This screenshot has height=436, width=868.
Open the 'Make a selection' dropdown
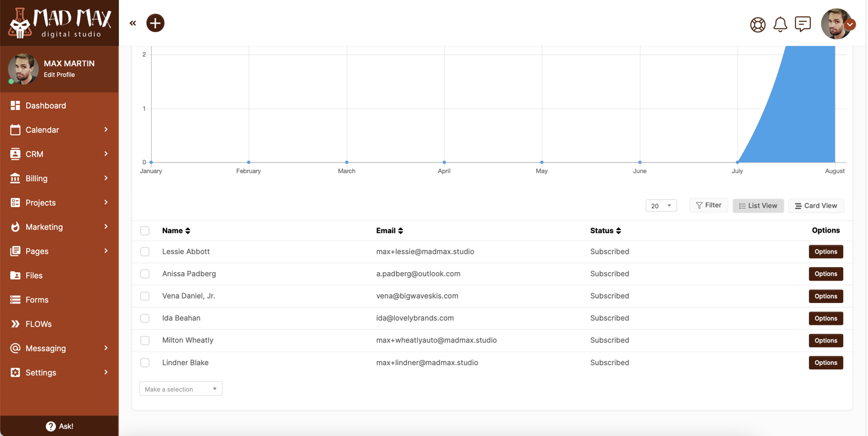(x=180, y=388)
